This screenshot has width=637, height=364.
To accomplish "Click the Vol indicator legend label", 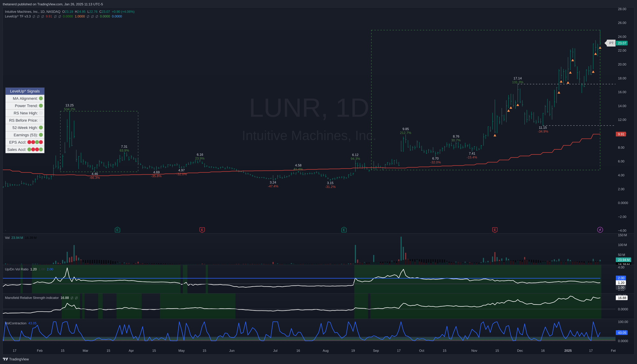I will [7, 238].
